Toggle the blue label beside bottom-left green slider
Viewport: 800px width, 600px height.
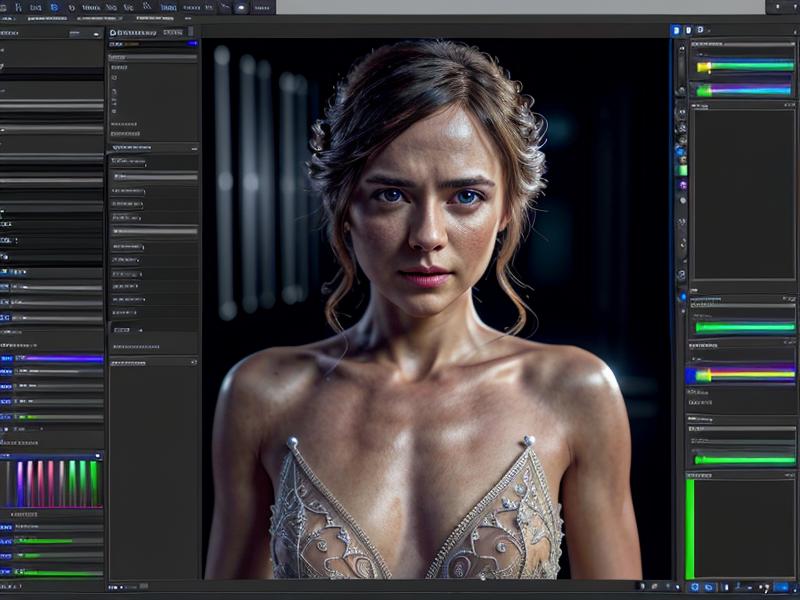(x=7, y=573)
